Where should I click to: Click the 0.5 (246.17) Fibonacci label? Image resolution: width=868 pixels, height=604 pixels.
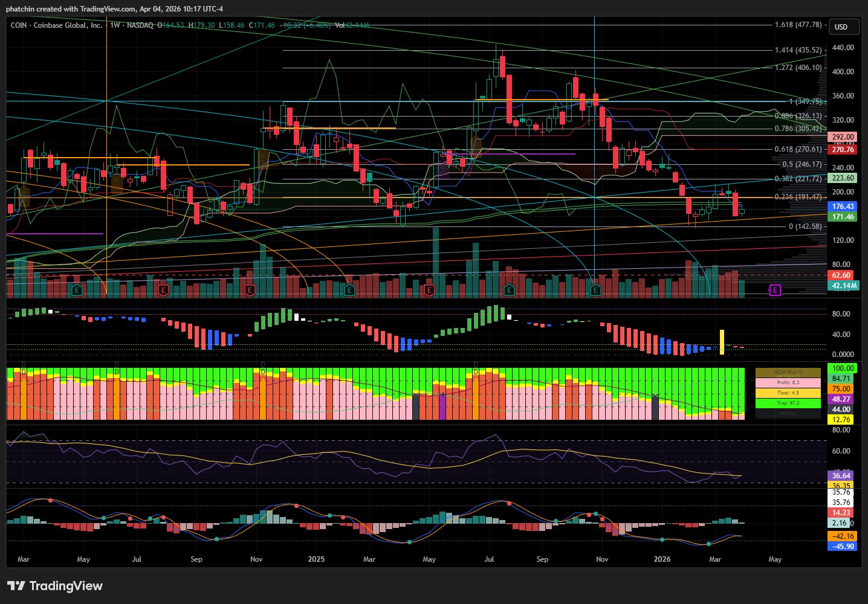coord(802,164)
